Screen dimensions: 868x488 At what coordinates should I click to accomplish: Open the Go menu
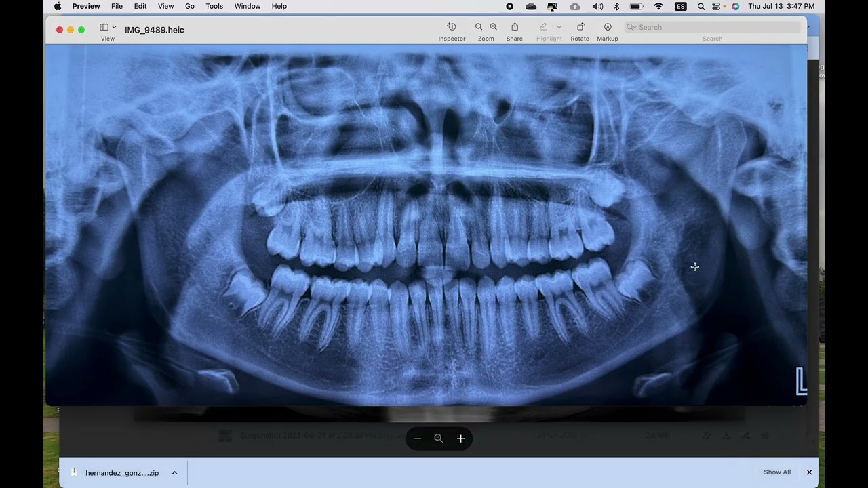coord(190,6)
